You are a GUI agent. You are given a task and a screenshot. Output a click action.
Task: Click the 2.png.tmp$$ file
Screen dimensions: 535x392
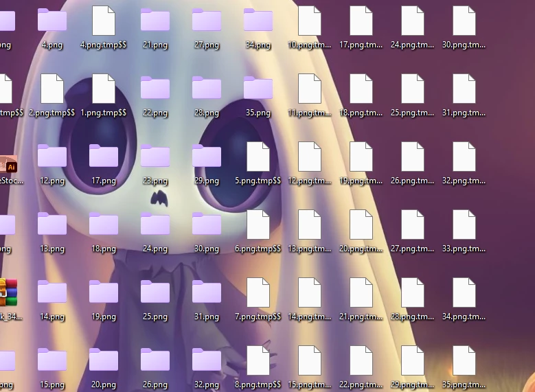(x=52, y=89)
